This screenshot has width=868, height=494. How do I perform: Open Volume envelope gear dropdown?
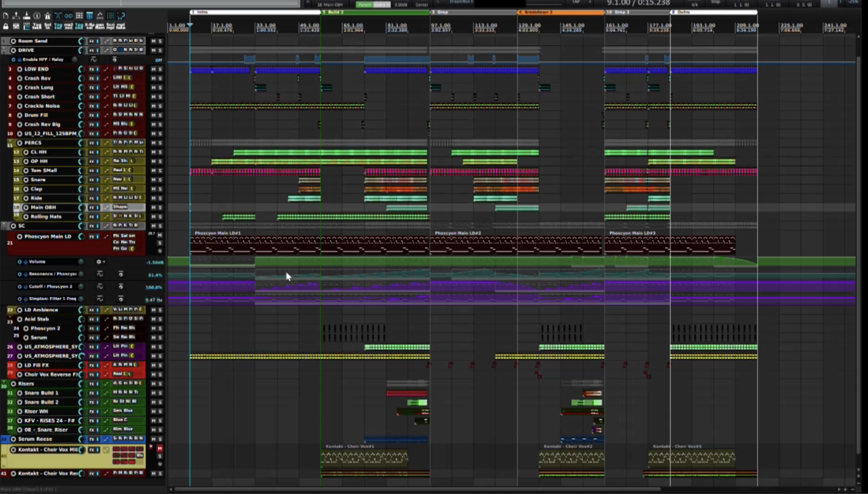[x=100, y=262]
